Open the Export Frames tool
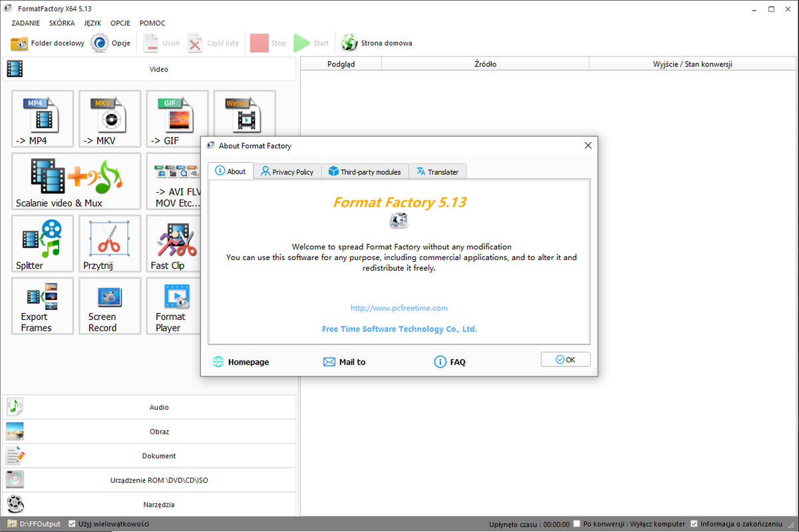The width and height of the screenshot is (799, 532). point(43,306)
